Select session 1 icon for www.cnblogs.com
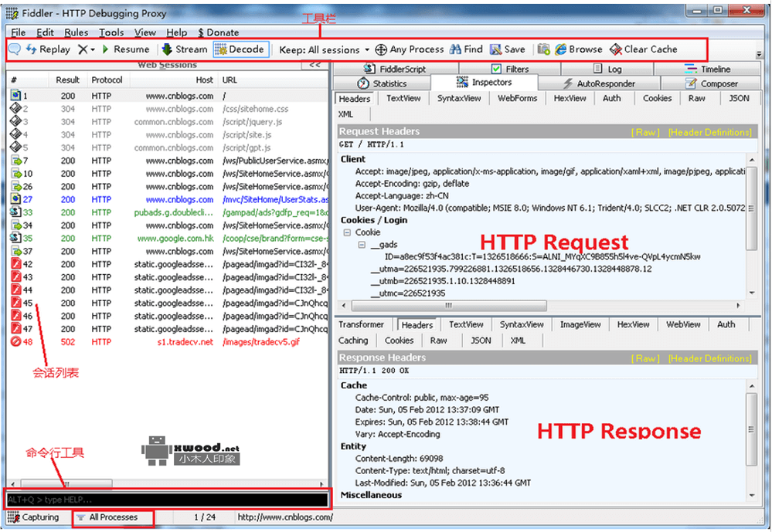 pos(15,96)
